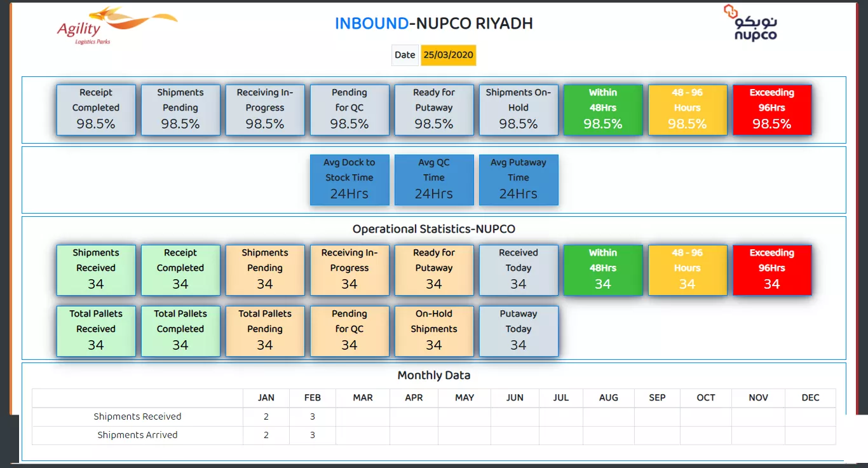This screenshot has width=868, height=468.
Task: Click the MAR column header in Monthly Data
Action: pos(363,398)
